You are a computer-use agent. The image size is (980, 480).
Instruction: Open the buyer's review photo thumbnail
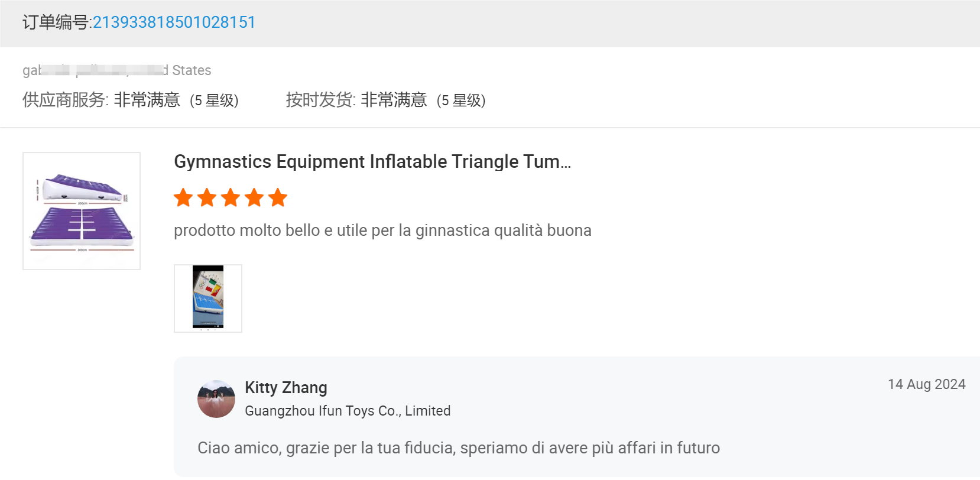pos(207,298)
